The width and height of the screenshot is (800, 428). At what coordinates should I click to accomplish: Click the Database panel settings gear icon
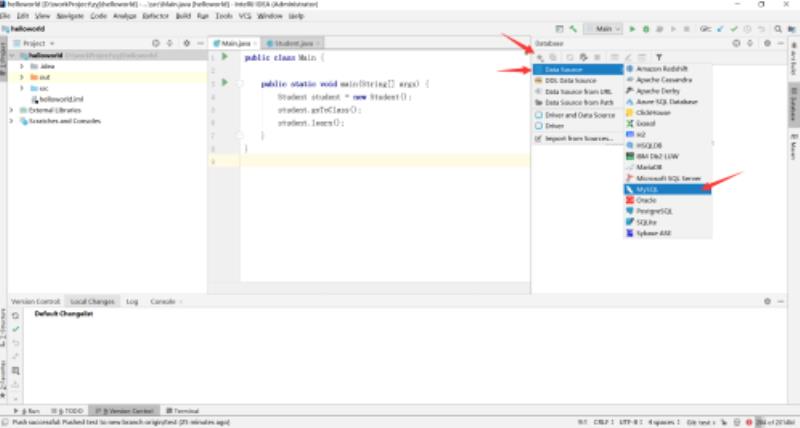pyautogui.click(x=767, y=43)
